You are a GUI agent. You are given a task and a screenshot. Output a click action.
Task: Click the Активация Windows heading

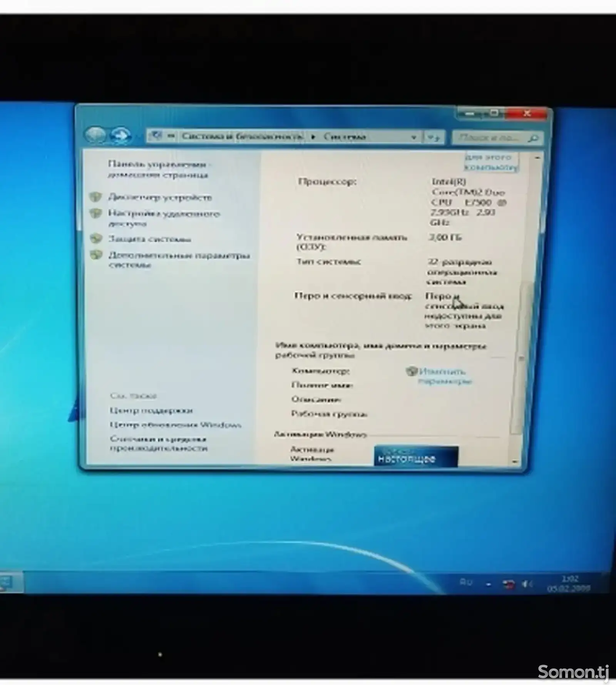tap(320, 434)
